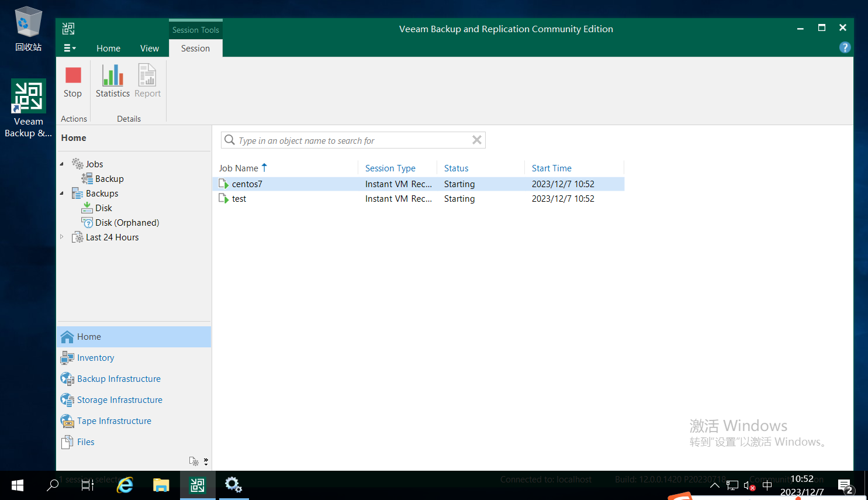This screenshot has height=500, width=868.
Task: Open Task View in taskbar
Action: tap(88, 485)
